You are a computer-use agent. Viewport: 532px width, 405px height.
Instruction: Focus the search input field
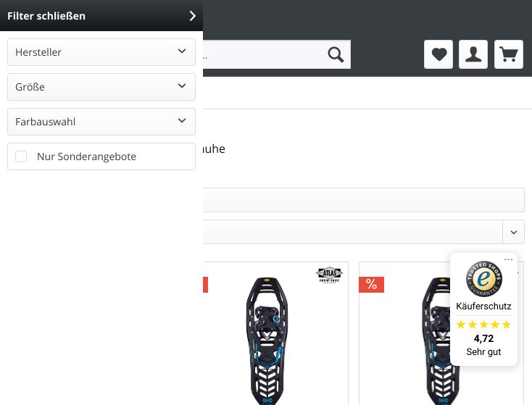click(265, 54)
